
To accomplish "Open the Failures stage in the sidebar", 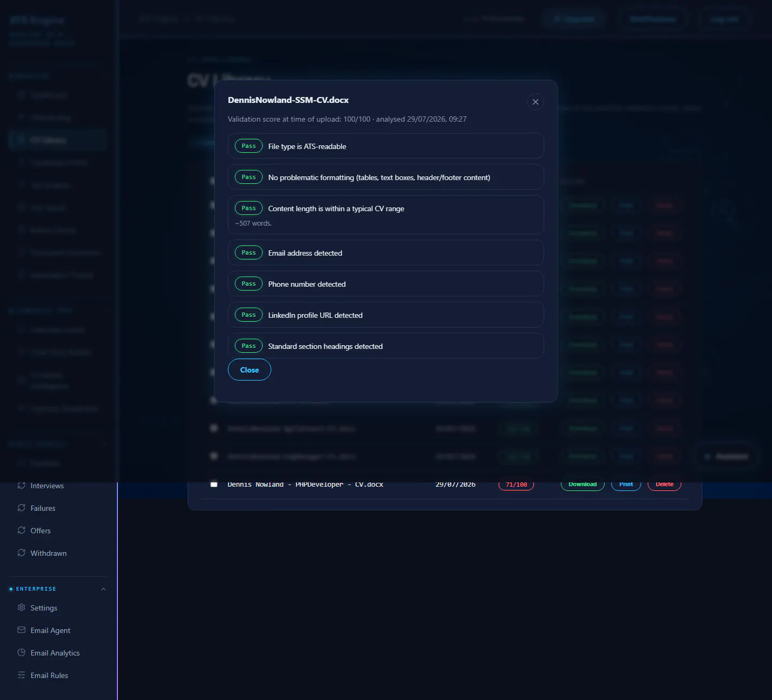I will (x=43, y=508).
